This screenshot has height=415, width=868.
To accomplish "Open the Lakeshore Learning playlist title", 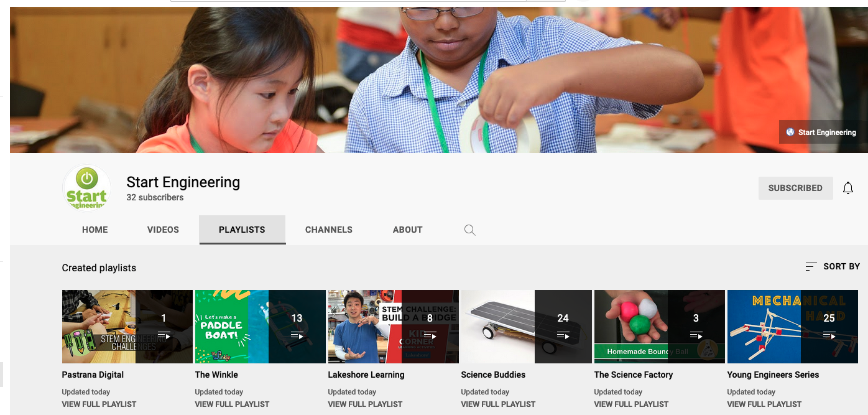I will (366, 375).
